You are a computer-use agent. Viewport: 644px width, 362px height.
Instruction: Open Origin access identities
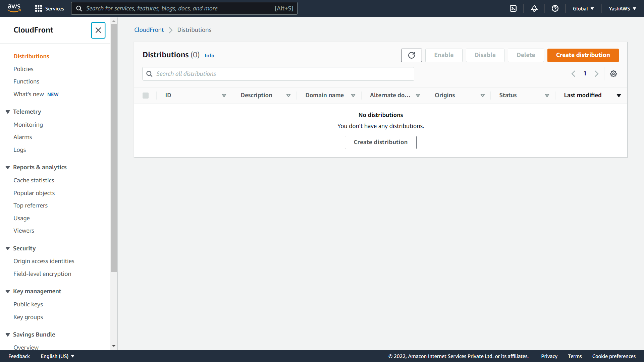click(x=44, y=261)
